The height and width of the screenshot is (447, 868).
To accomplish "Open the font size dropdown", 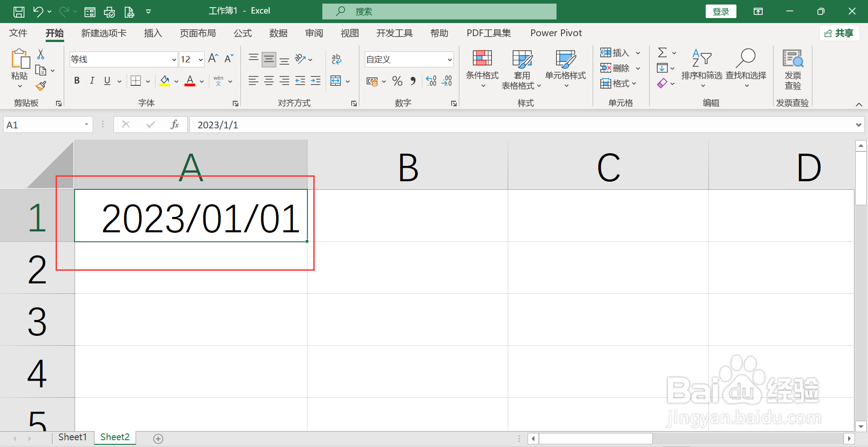I will click(201, 60).
